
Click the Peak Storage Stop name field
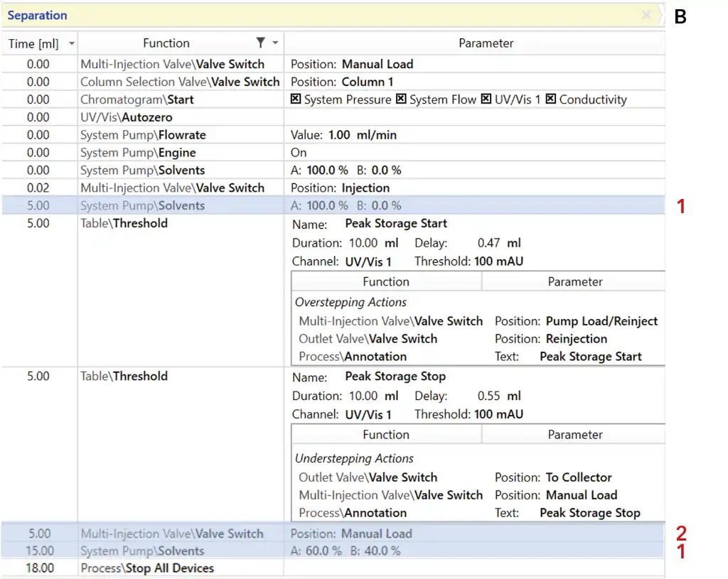point(395,377)
